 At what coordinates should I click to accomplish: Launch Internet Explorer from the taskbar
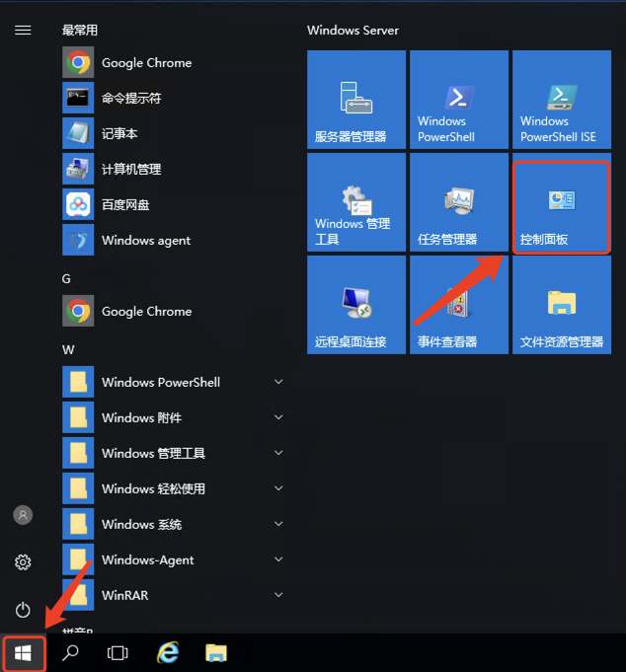pyautogui.click(x=168, y=652)
